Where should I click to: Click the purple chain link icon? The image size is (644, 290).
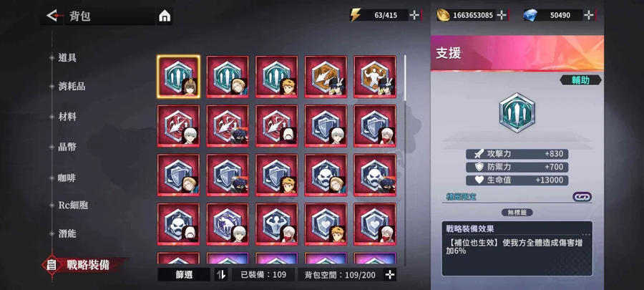582,197
